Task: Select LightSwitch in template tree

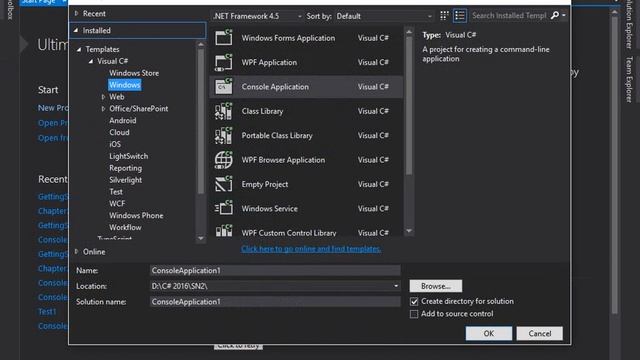Action: click(x=129, y=156)
